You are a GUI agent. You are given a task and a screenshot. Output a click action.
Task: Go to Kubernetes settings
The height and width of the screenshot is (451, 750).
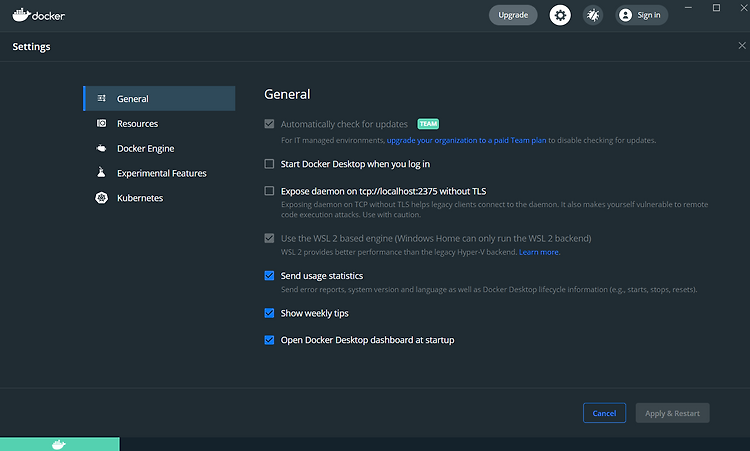[159, 198]
